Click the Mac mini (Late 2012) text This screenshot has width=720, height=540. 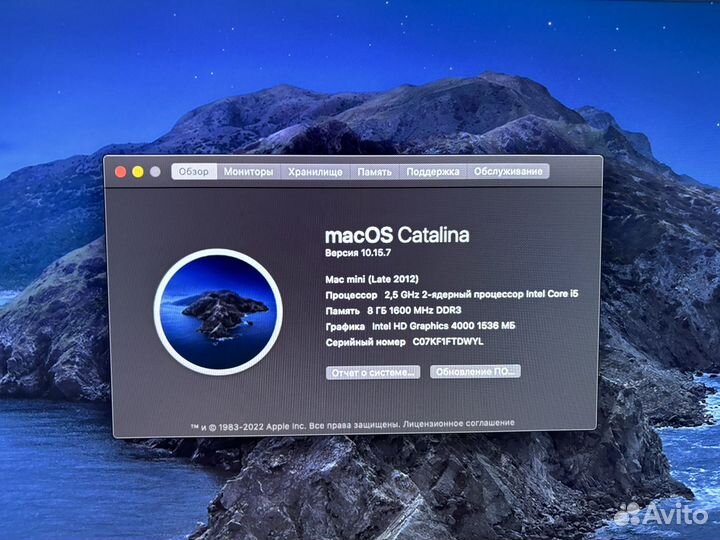[371, 279]
